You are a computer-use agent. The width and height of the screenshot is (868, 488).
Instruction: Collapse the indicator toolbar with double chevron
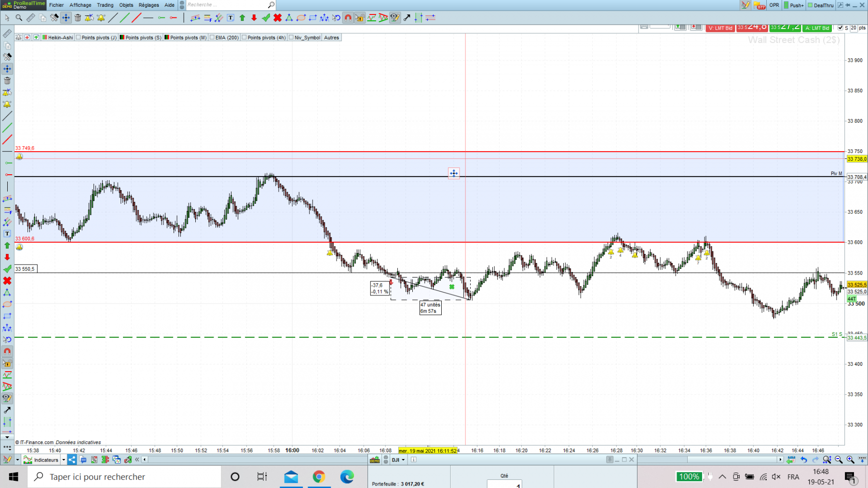tap(137, 460)
